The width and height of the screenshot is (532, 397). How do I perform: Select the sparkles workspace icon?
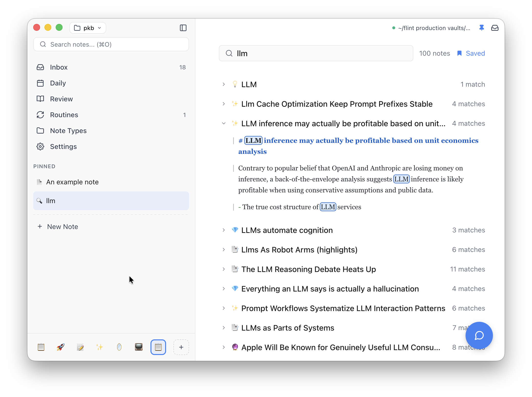pos(100,347)
